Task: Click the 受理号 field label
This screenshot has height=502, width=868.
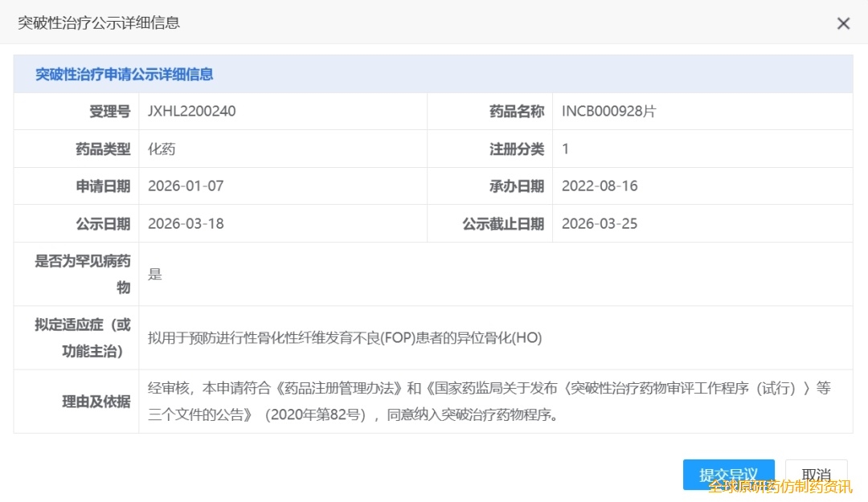Action: tap(109, 112)
